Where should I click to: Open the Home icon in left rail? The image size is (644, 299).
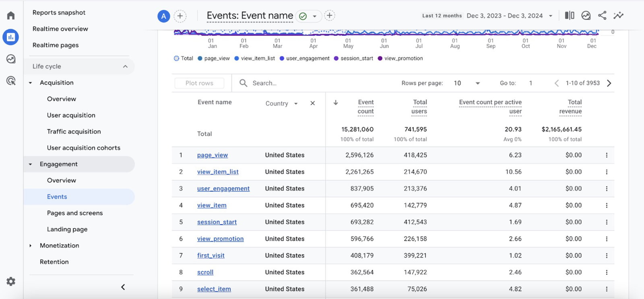click(x=11, y=16)
